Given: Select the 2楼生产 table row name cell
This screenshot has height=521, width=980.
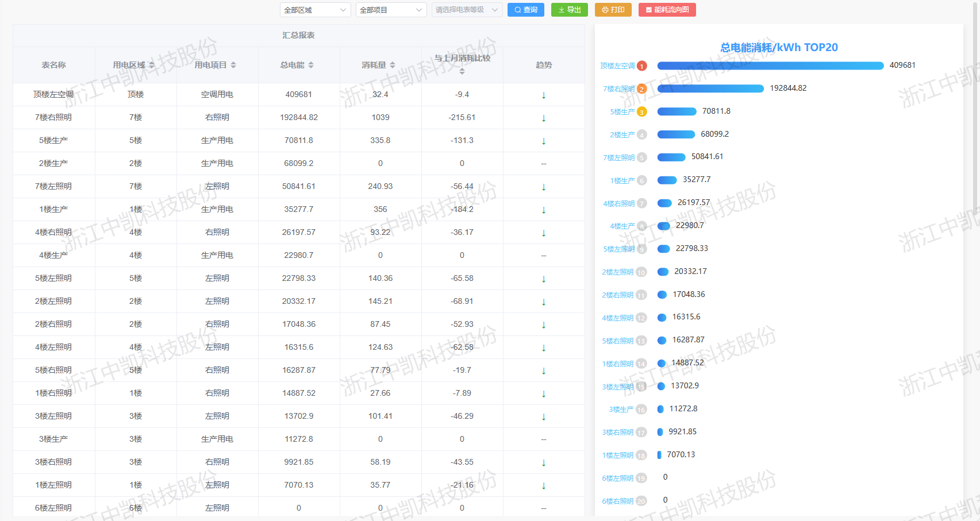Looking at the screenshot, I should click(53, 164).
